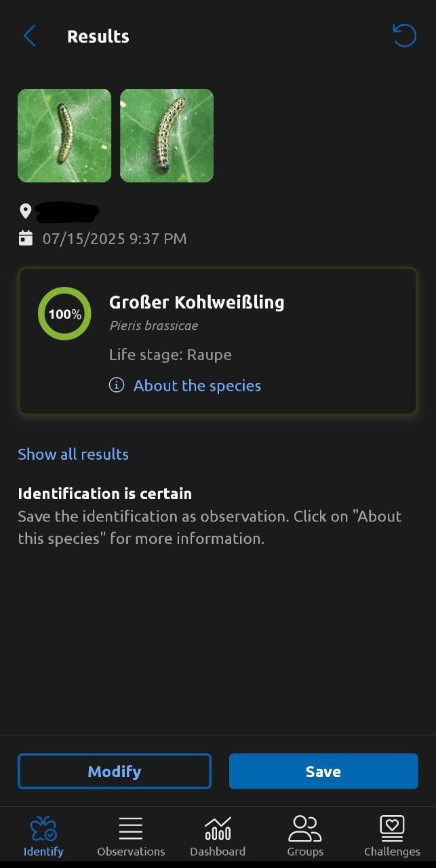Click the Modify button
The image size is (436, 868).
tap(115, 771)
